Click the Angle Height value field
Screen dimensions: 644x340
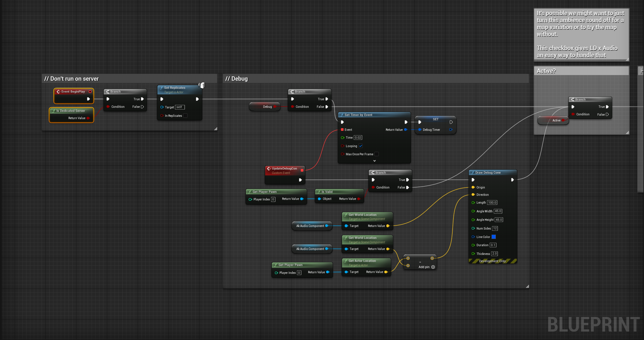pos(499,220)
